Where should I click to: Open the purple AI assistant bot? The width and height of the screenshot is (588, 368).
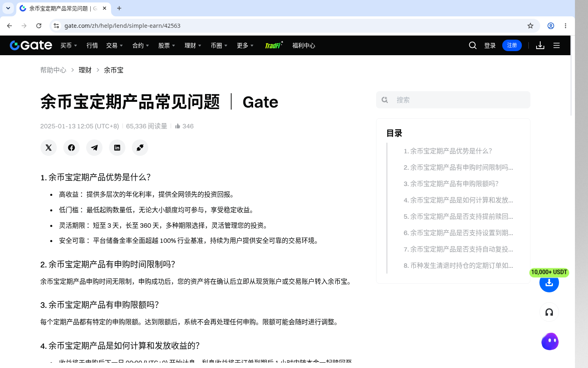tap(550, 341)
